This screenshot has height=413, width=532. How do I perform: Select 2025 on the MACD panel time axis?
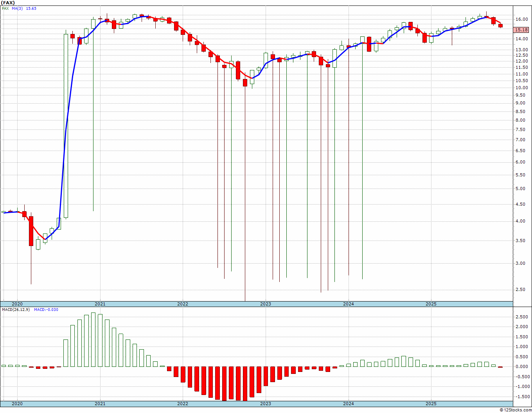pyautogui.click(x=431, y=404)
